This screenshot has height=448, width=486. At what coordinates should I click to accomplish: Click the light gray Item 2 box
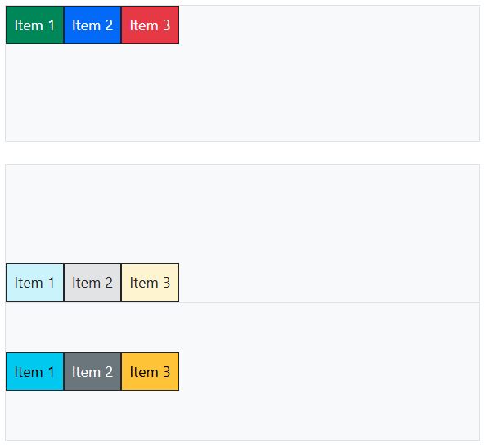92,282
